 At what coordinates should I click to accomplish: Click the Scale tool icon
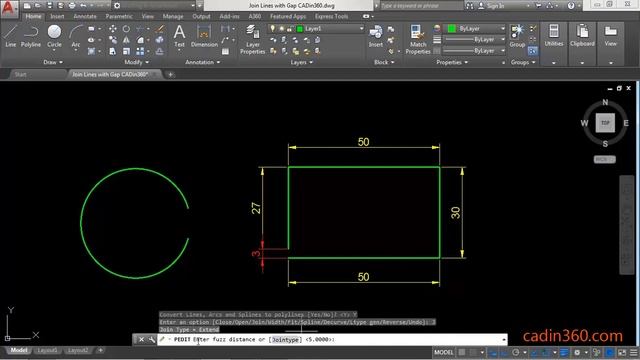[126, 51]
